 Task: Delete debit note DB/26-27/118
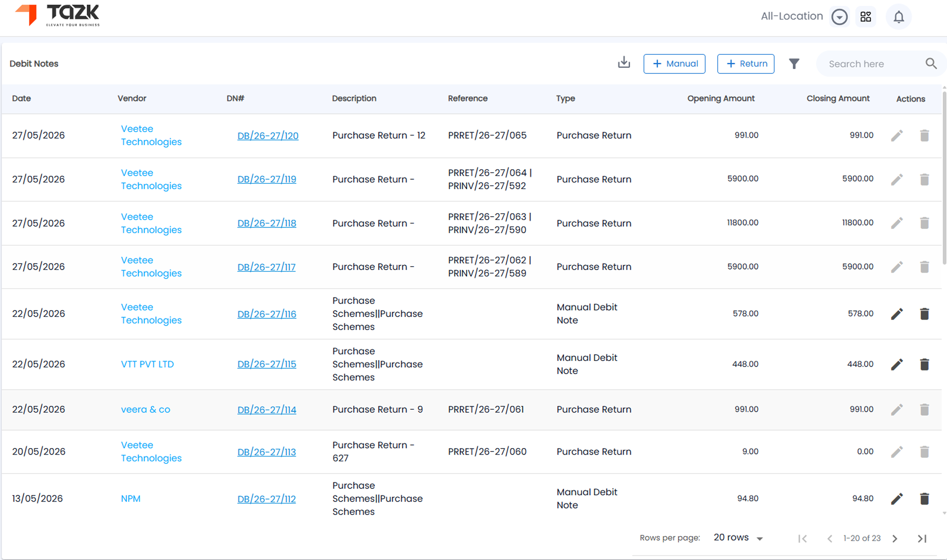[924, 223]
